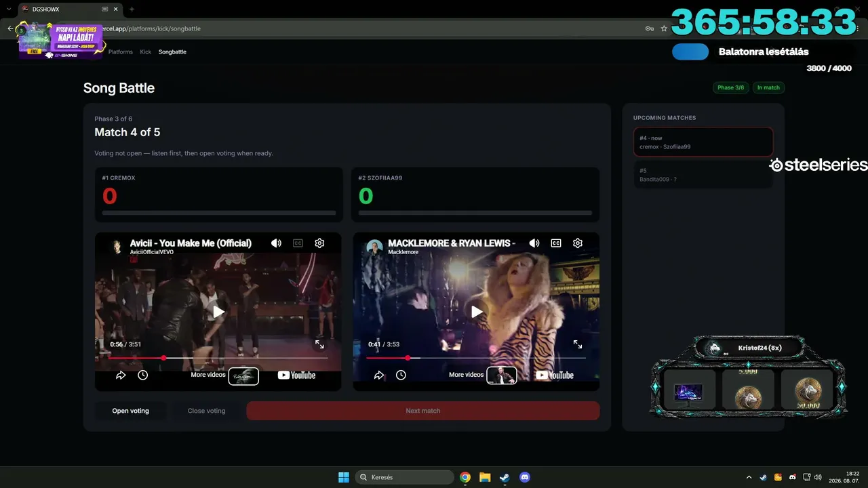Open Macklemore video on YouTube via logo
Viewport: 868px width, 488px height.
(x=555, y=375)
